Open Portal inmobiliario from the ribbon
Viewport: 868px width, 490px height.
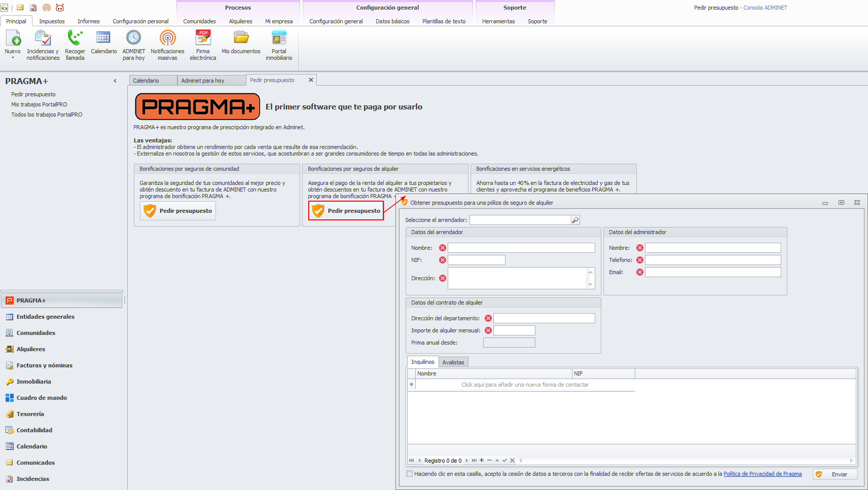click(279, 45)
